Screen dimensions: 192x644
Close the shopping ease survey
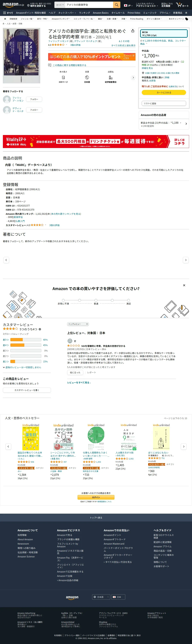[x=184, y=285]
